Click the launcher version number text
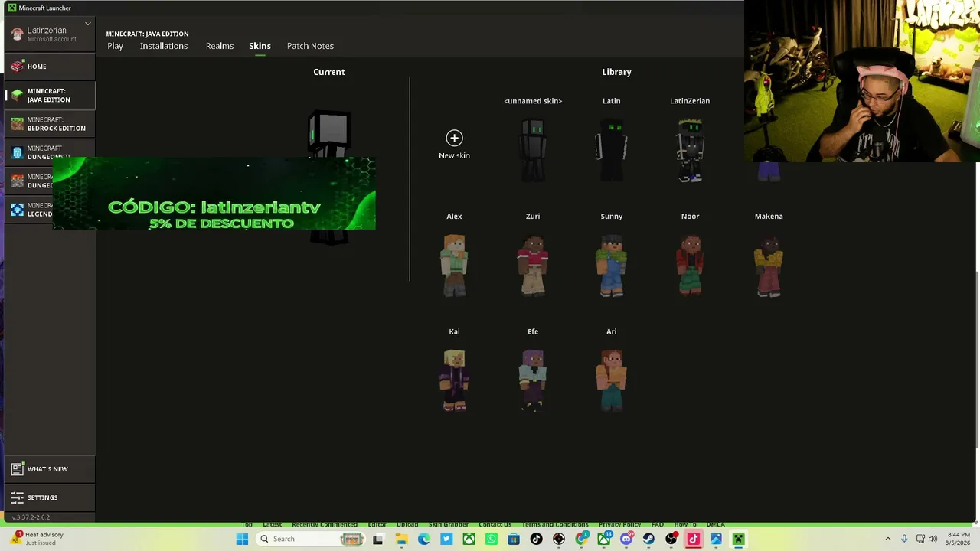Image resolution: width=980 pixels, height=551 pixels. pos(31,517)
